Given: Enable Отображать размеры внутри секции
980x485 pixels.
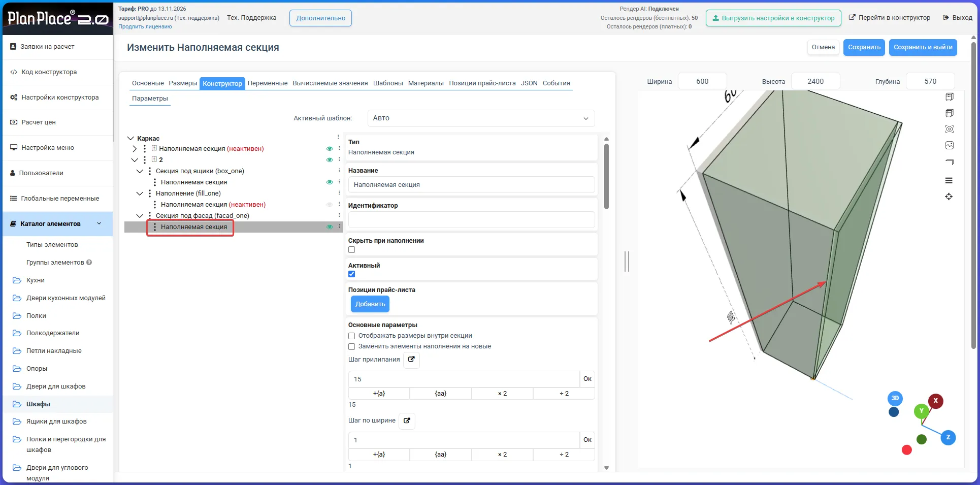Looking at the screenshot, I should pos(351,336).
